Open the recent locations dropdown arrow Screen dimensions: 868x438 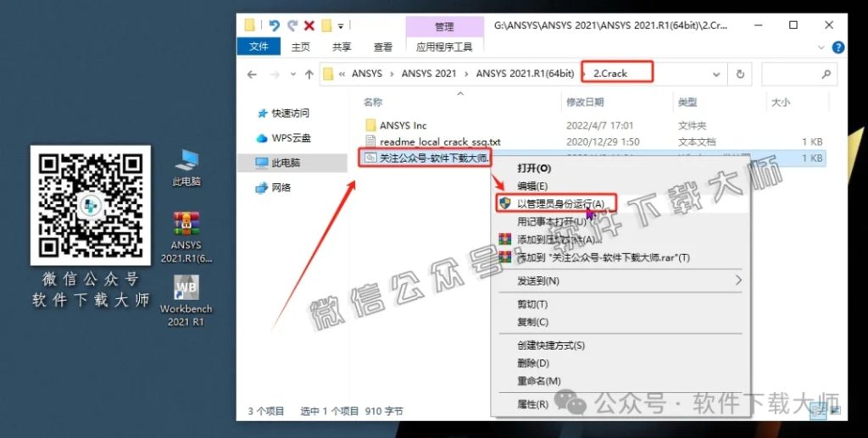[x=292, y=74]
